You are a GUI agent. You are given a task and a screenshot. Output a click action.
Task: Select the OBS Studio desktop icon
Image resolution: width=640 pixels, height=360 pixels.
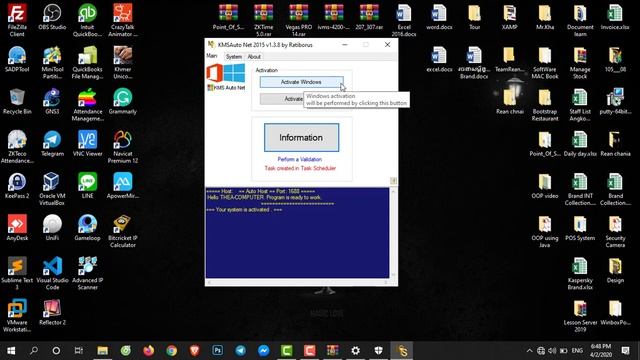[x=52, y=17]
